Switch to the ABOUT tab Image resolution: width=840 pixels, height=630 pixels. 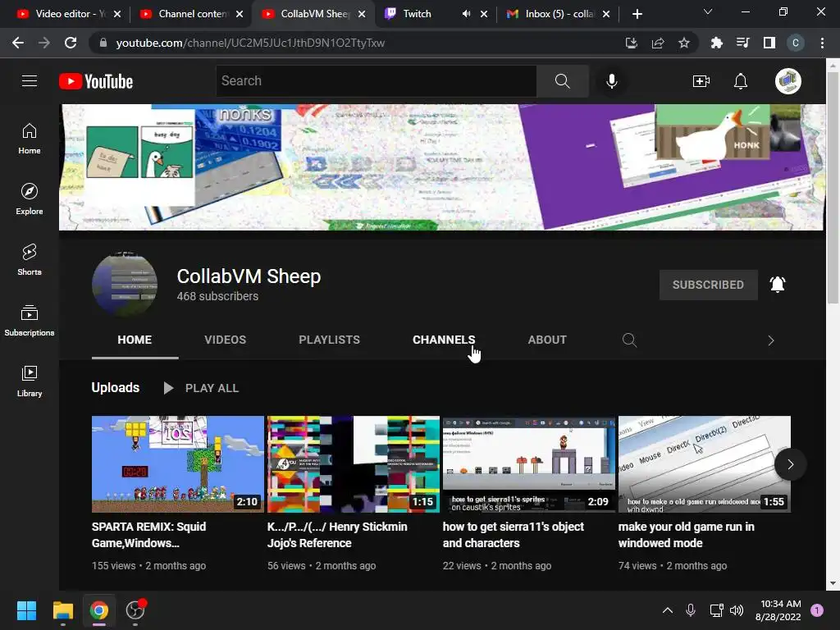pos(547,340)
